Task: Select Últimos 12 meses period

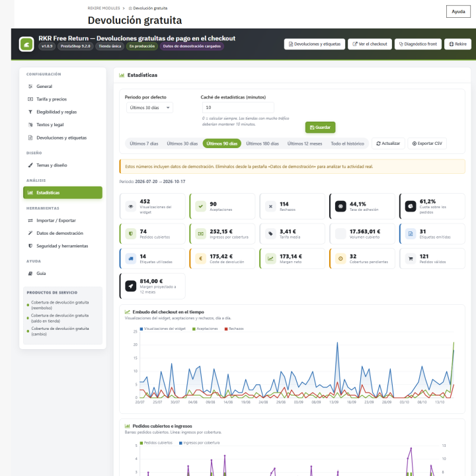Action: pyautogui.click(x=305, y=143)
